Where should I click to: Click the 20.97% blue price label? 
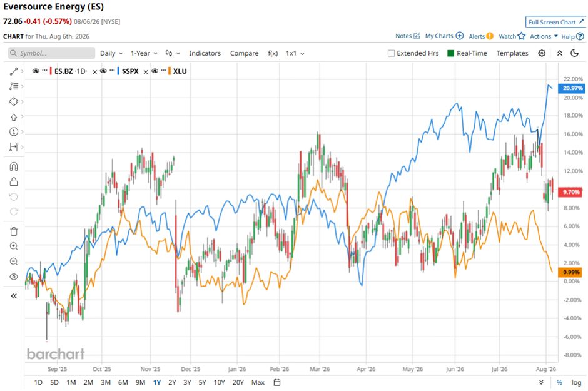click(x=572, y=88)
